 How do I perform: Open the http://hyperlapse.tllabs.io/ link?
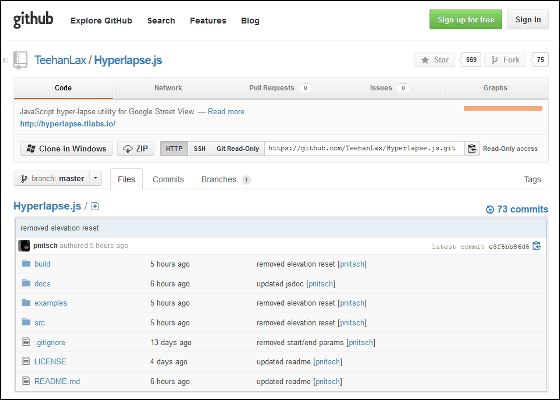click(x=68, y=124)
